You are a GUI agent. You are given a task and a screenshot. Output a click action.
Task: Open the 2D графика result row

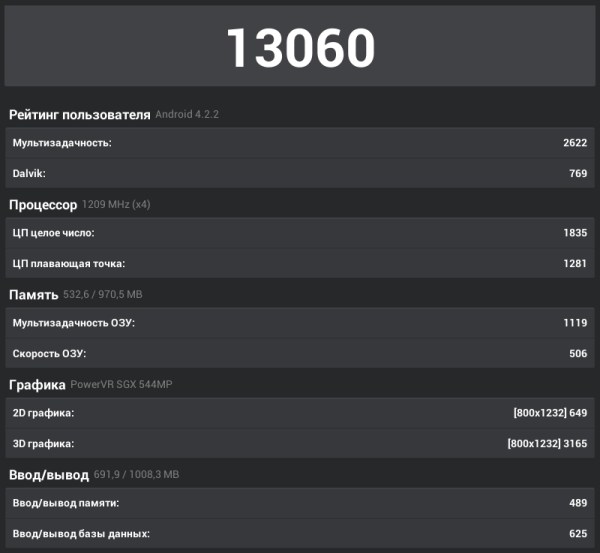pos(300,413)
